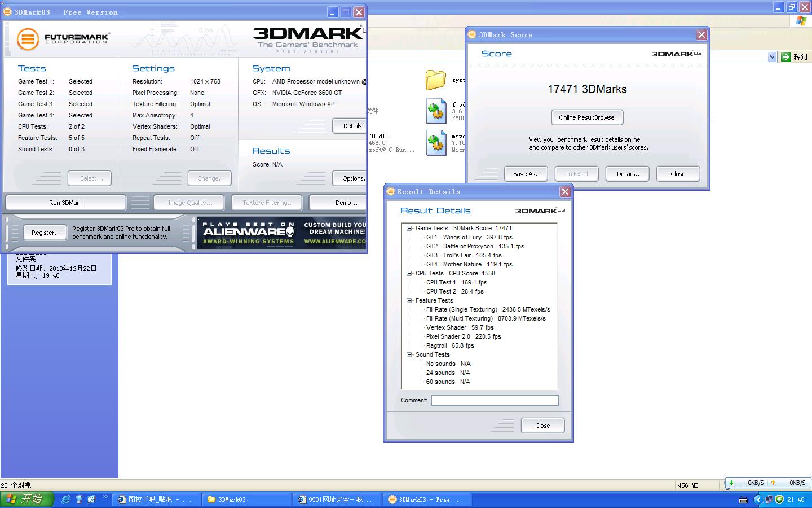812x508 pixels.
Task: Click Close in the 3DMark Score dialog
Action: pos(678,174)
